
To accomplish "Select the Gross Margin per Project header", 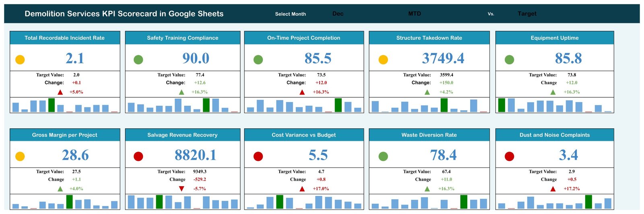I will pos(65,135).
